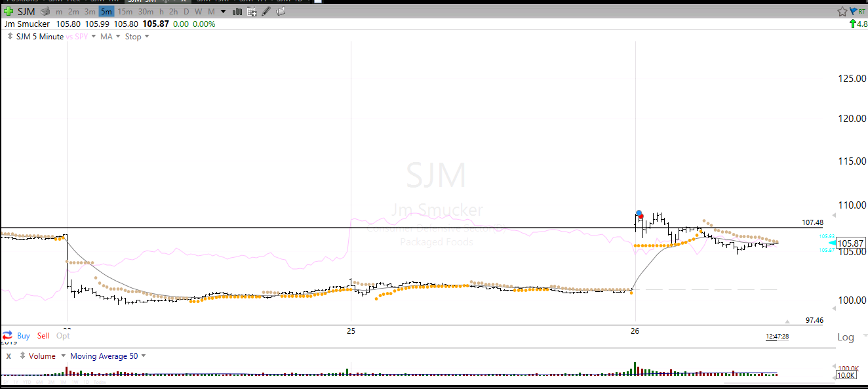
Task: Click the Jm Smucker company name
Action: pos(27,24)
